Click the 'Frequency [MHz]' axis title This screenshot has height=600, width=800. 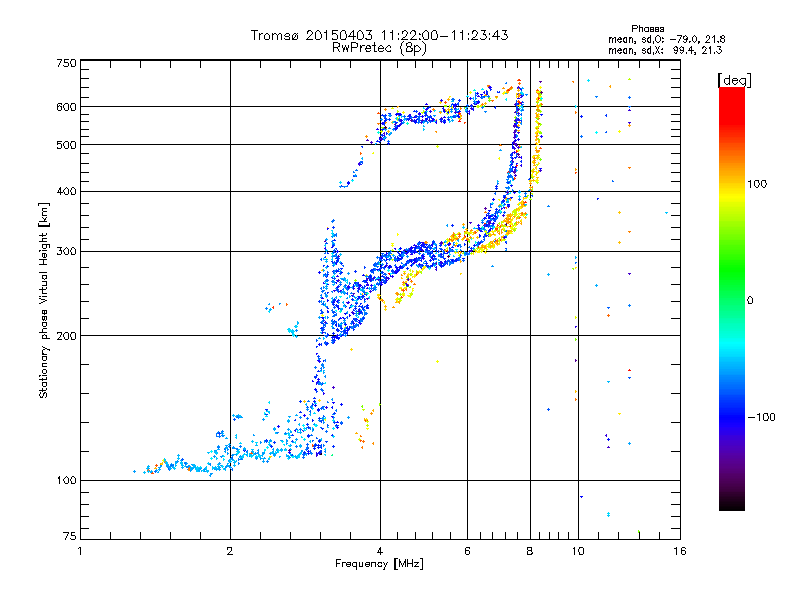(x=379, y=564)
